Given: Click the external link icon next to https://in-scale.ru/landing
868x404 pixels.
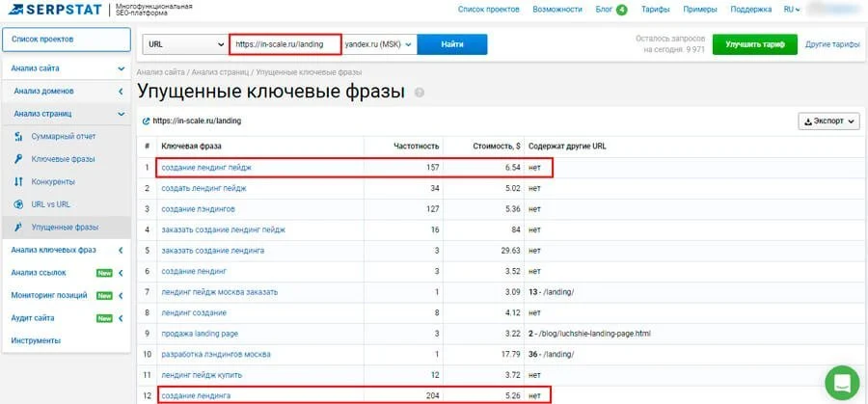Looking at the screenshot, I should (147, 121).
